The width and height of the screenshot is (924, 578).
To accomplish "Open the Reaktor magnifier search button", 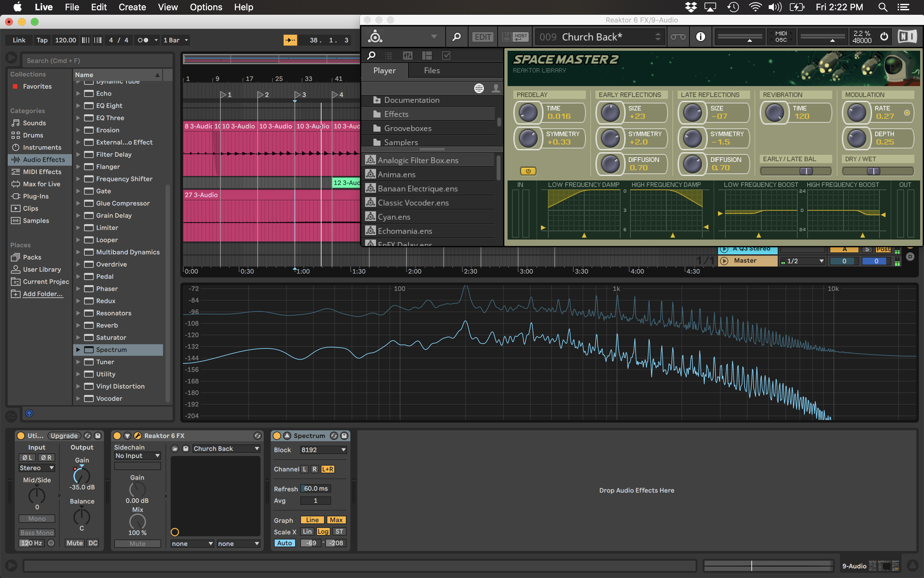I will (456, 37).
